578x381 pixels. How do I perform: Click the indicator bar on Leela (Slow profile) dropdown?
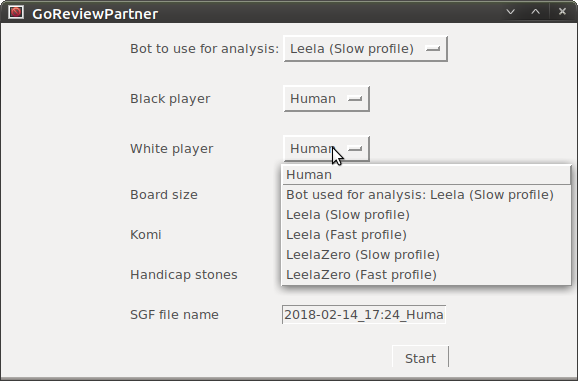pos(433,49)
